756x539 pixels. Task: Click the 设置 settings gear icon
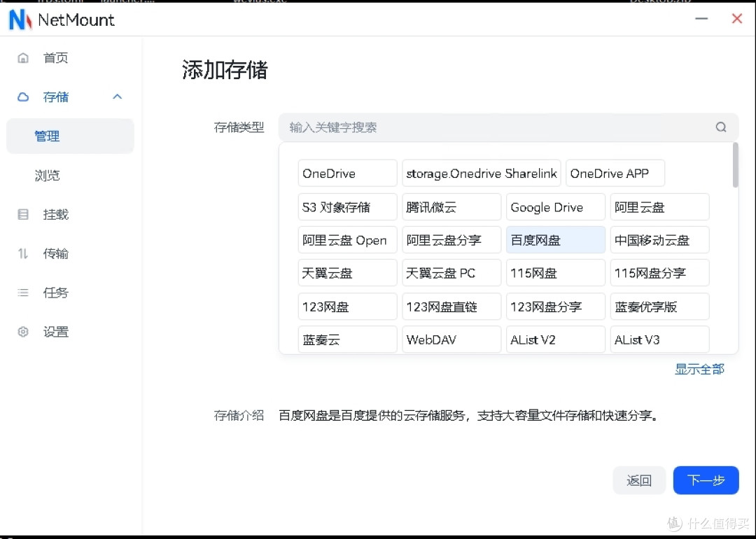pyautogui.click(x=24, y=332)
